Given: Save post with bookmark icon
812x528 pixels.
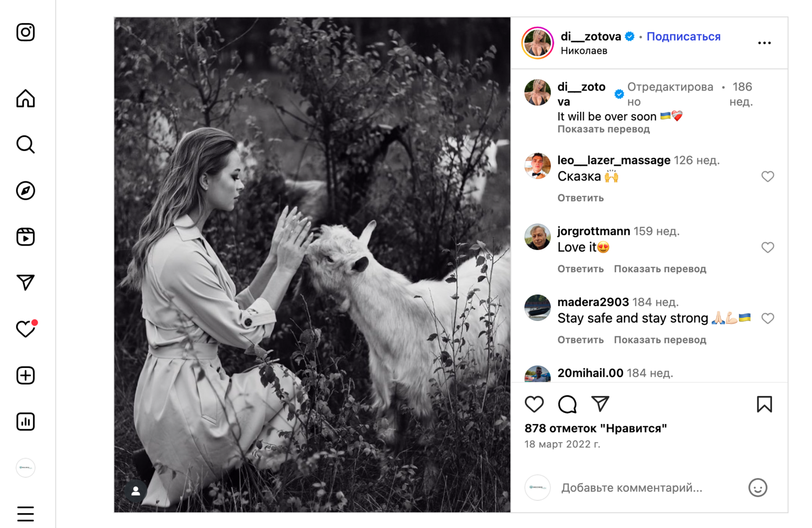Looking at the screenshot, I should (764, 404).
